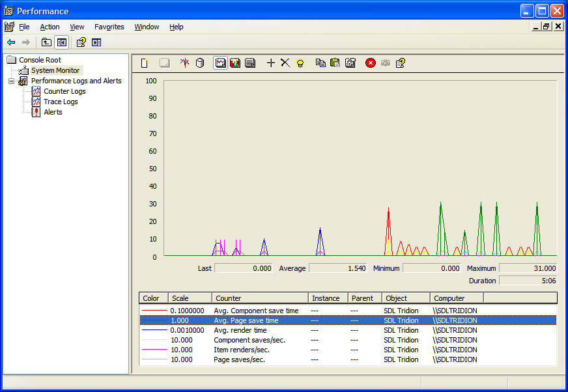Select the Item renders/sec. counter row
This screenshot has width=568, height=392.
[241, 350]
